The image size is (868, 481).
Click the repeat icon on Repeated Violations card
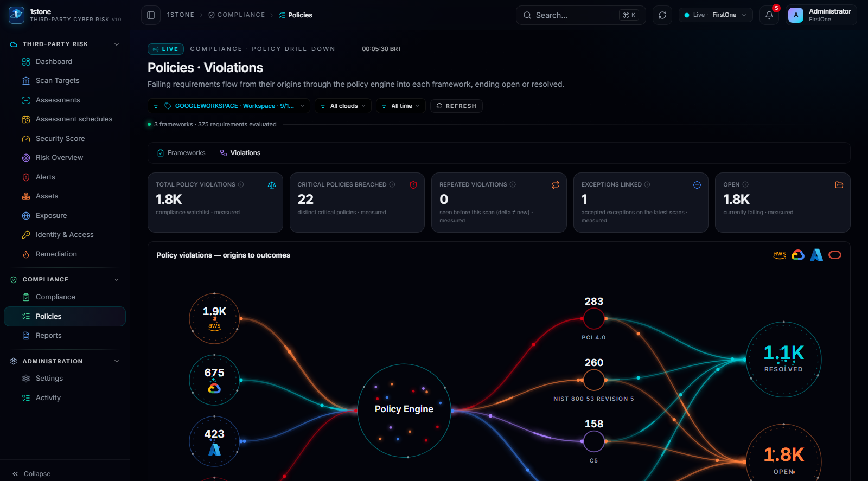tap(556, 185)
